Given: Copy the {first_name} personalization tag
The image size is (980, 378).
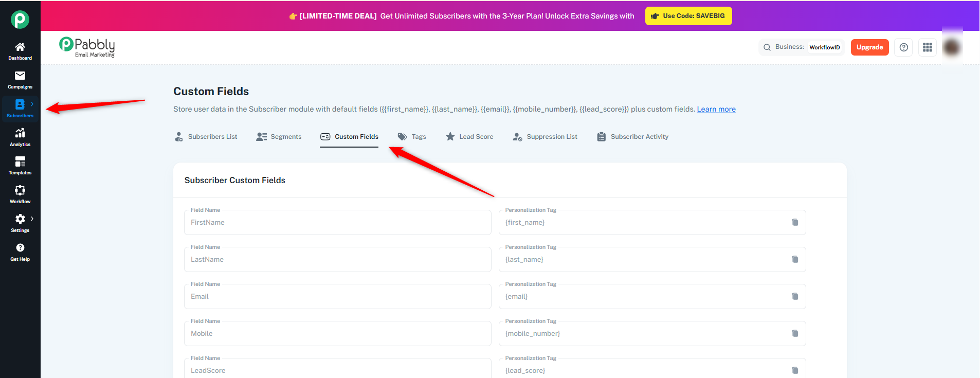Looking at the screenshot, I should [795, 223].
